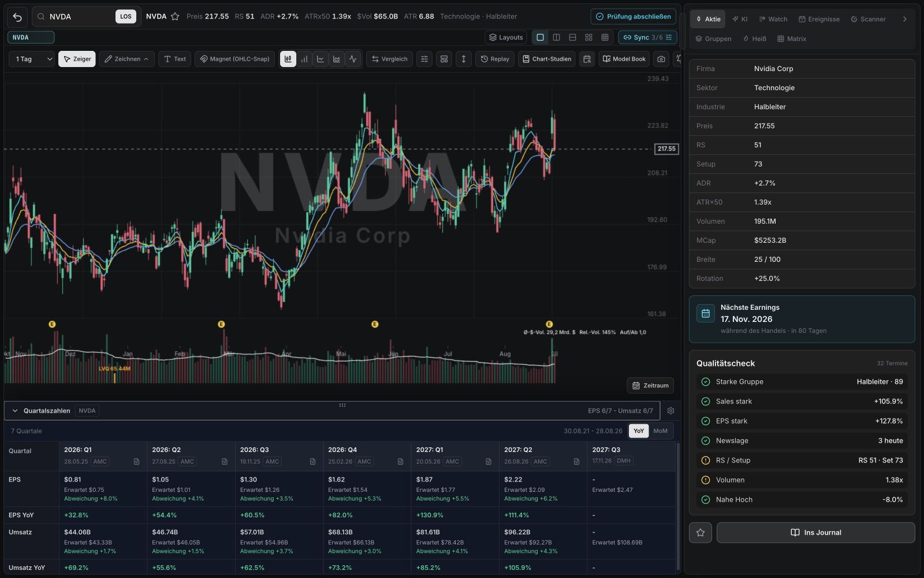The height and width of the screenshot is (578, 924).
Task: Open Chart-Studien menu
Action: (547, 59)
